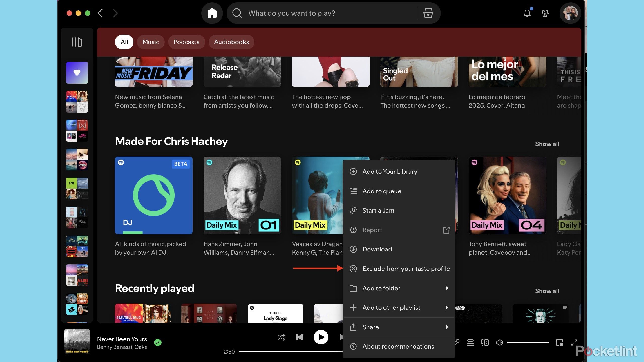Go back with the left arrow
The image size is (644, 362).
[x=100, y=13]
